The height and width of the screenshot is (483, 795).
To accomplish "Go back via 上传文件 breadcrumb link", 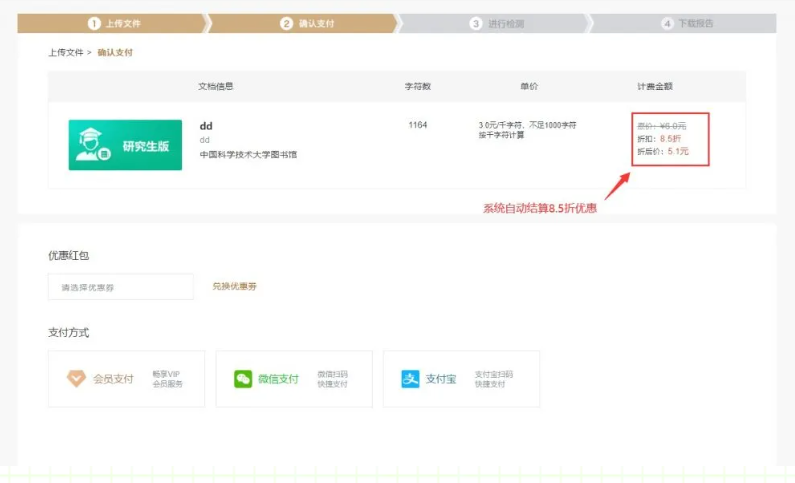I will pyautogui.click(x=66, y=52).
